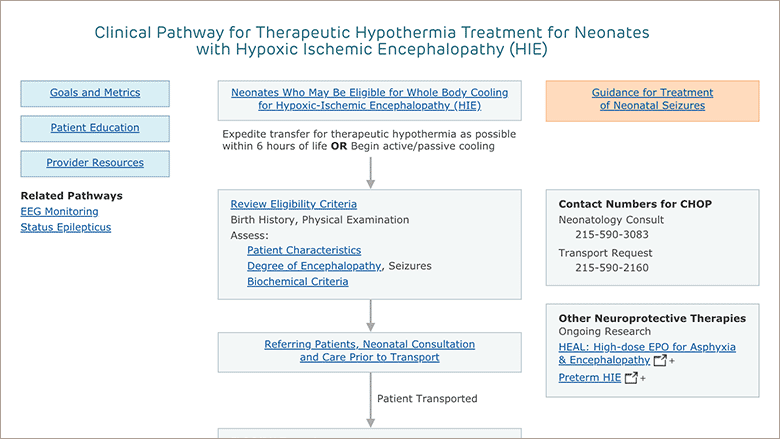Expand the plus sign next to Preterm HIE
The width and height of the screenshot is (780, 439).
coord(643,378)
